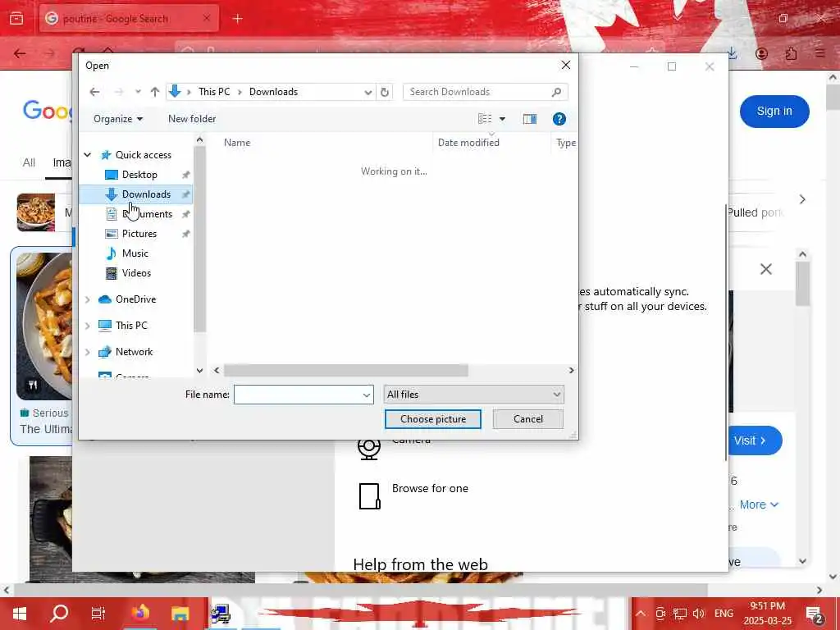Go up one folder level
The width and height of the screenshot is (840, 630).
click(155, 92)
